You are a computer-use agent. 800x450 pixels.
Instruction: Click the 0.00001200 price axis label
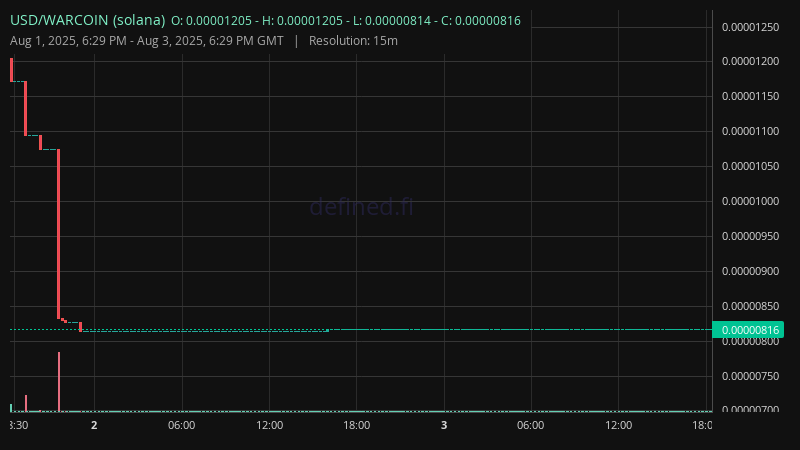coord(751,61)
